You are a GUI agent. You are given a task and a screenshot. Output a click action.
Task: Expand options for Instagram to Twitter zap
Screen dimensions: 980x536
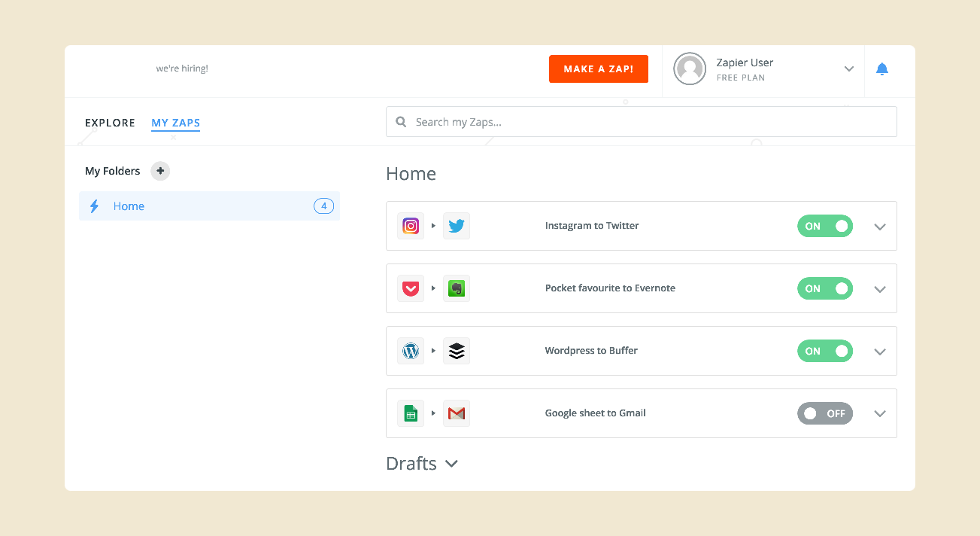pyautogui.click(x=880, y=227)
